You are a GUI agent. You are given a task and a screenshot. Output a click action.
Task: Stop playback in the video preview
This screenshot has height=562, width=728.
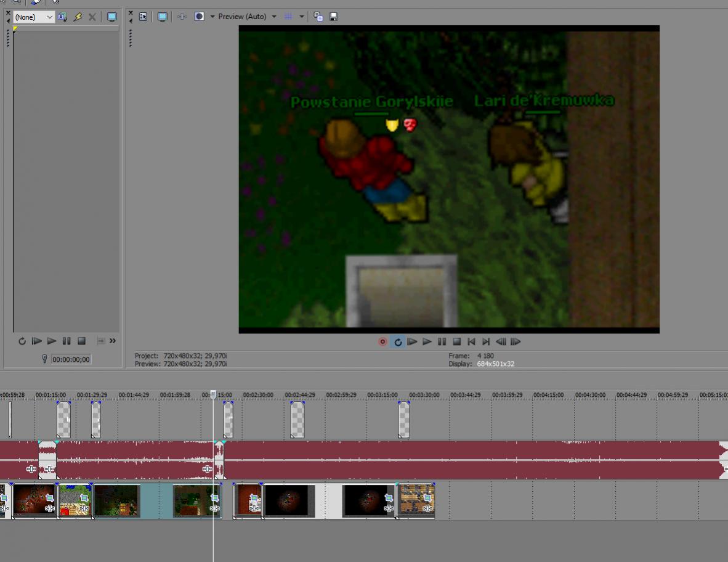pyautogui.click(x=456, y=342)
